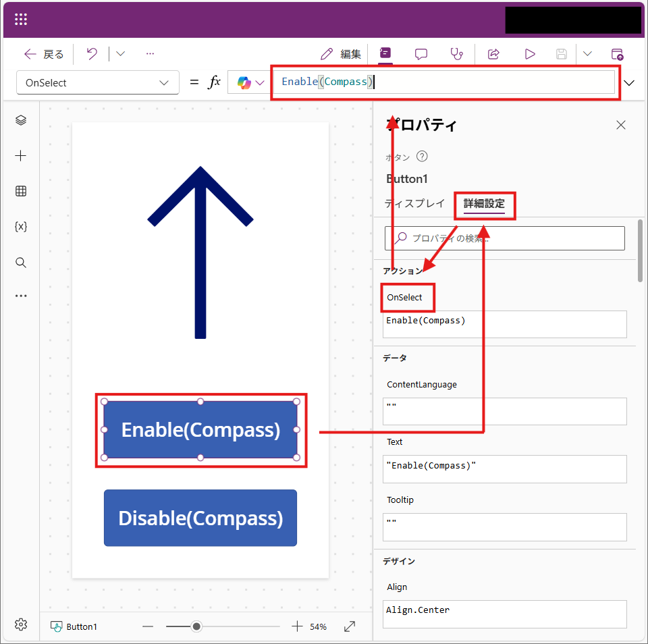This screenshot has height=644, width=648.
Task: Open the Data table icon in sidebar
Action: pyautogui.click(x=21, y=191)
